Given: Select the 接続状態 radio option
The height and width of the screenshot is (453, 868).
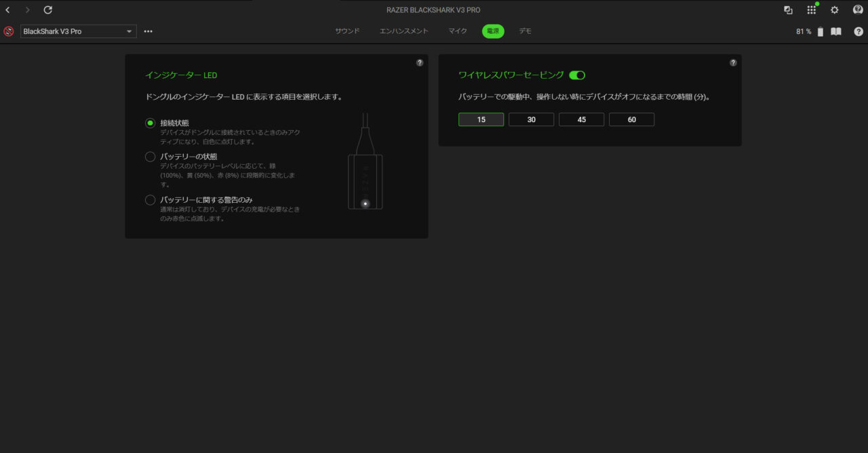Looking at the screenshot, I should pyautogui.click(x=151, y=123).
